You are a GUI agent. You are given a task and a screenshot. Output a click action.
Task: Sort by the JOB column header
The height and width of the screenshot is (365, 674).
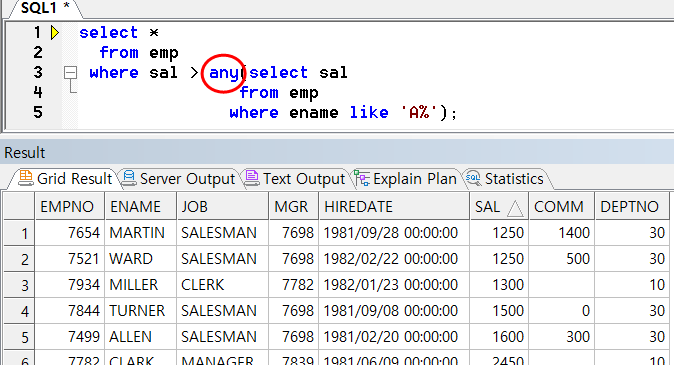223,207
